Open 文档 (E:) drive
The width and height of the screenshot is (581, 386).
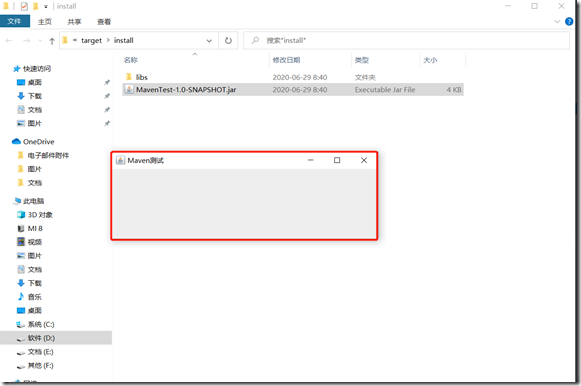(40, 352)
